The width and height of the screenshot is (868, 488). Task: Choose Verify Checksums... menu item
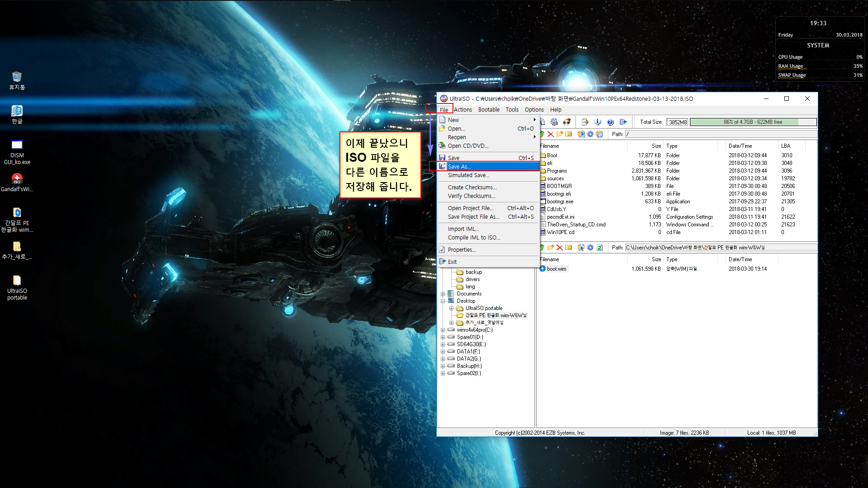(x=488, y=196)
